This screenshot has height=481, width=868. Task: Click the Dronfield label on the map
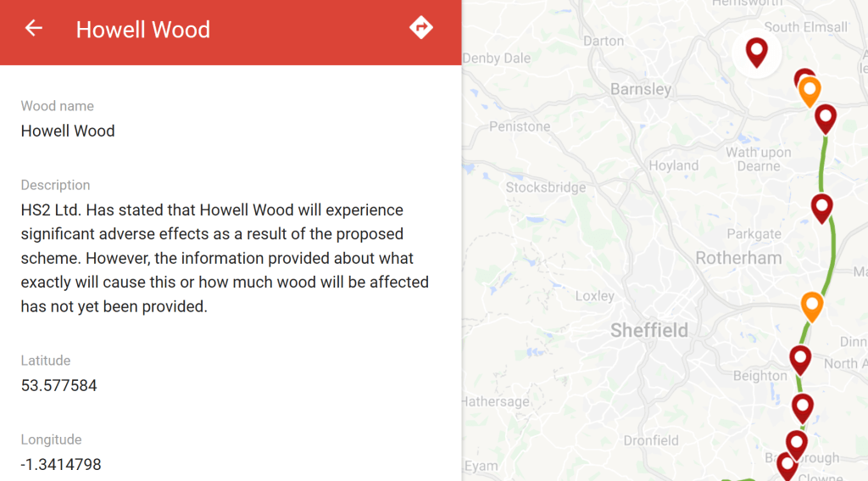(651, 440)
